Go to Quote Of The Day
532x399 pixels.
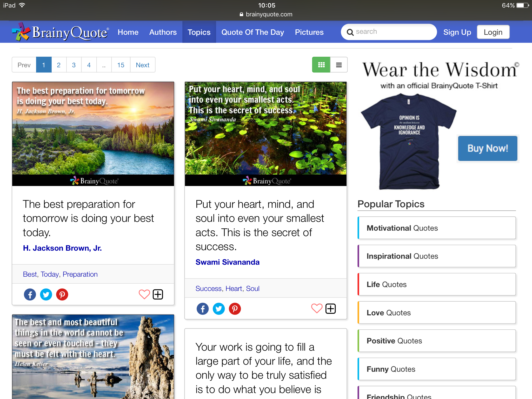[x=252, y=32]
